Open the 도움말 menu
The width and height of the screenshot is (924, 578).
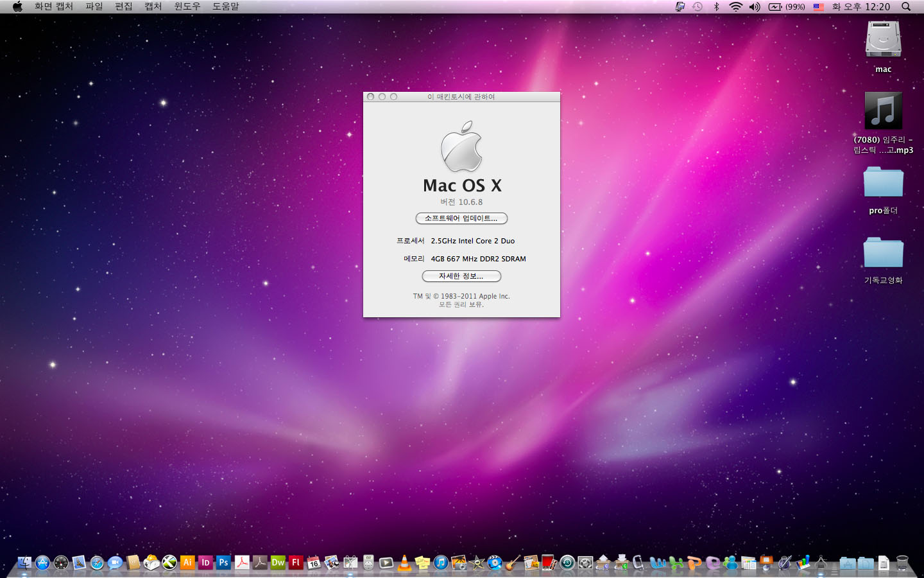tap(225, 6)
